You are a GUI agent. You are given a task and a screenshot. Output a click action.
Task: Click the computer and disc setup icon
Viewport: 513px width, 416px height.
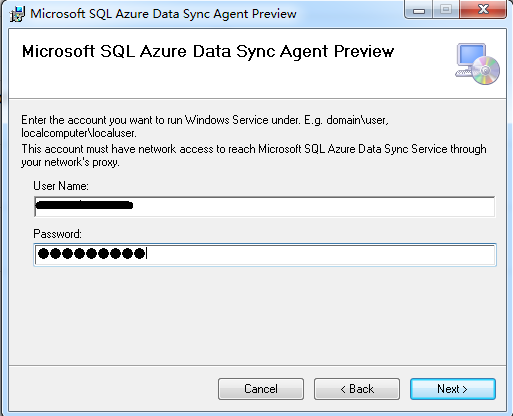pos(477,64)
